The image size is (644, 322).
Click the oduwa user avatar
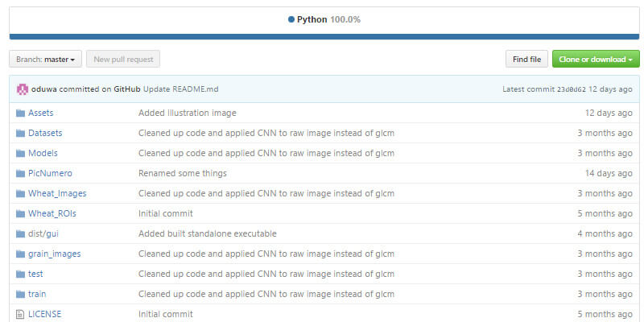pos(23,89)
